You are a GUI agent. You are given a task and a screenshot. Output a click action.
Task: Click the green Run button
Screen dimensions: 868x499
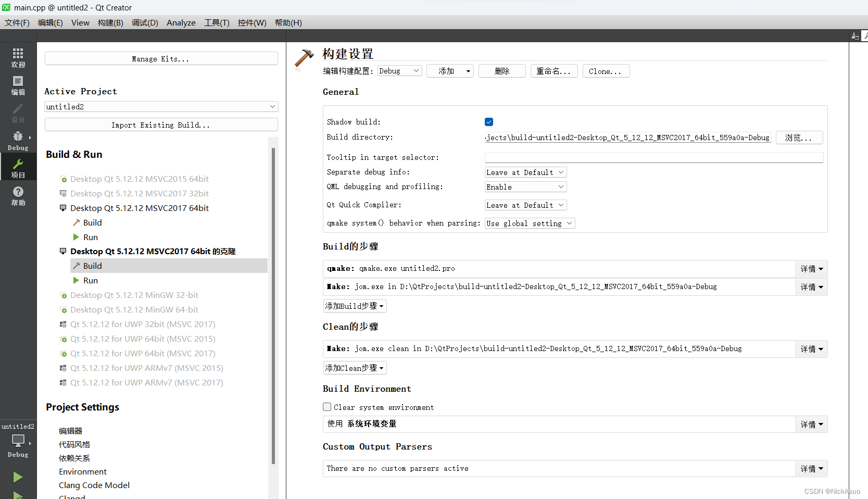18,477
